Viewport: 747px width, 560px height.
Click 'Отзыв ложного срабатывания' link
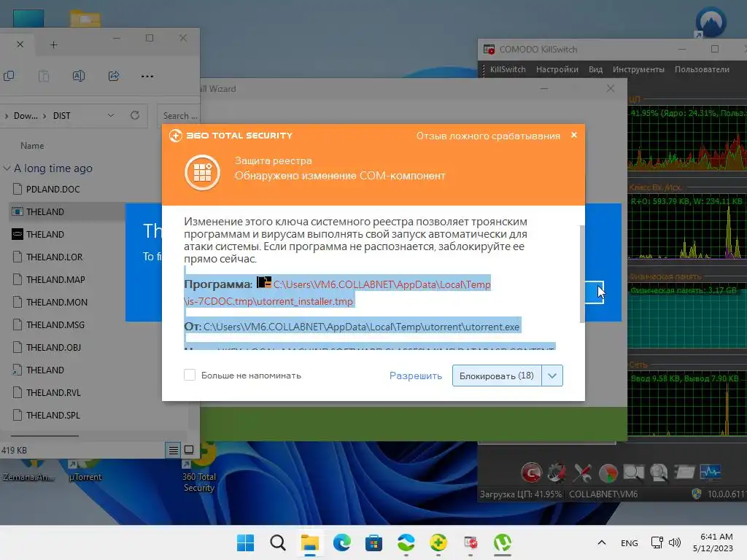(x=488, y=136)
